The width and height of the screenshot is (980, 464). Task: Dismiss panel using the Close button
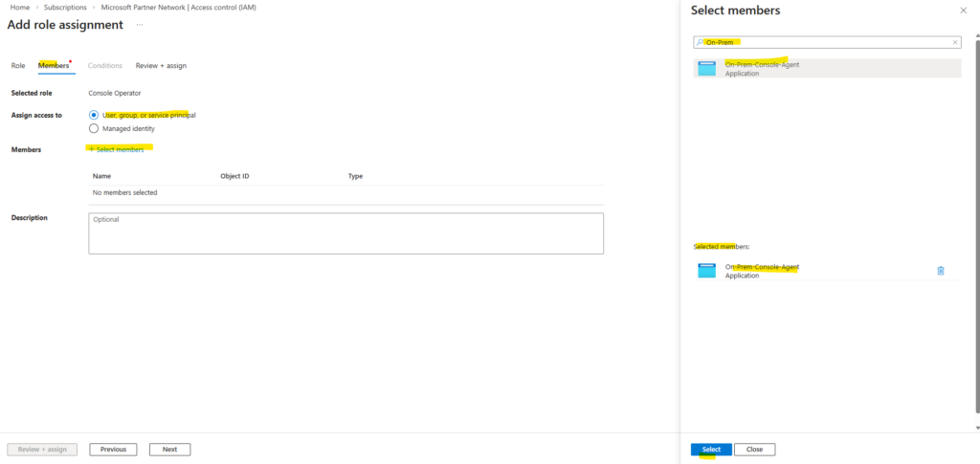pyautogui.click(x=754, y=450)
